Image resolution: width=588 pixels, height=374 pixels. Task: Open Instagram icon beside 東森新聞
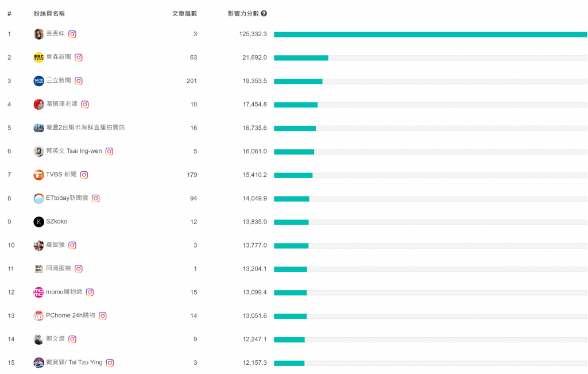pyautogui.click(x=78, y=57)
